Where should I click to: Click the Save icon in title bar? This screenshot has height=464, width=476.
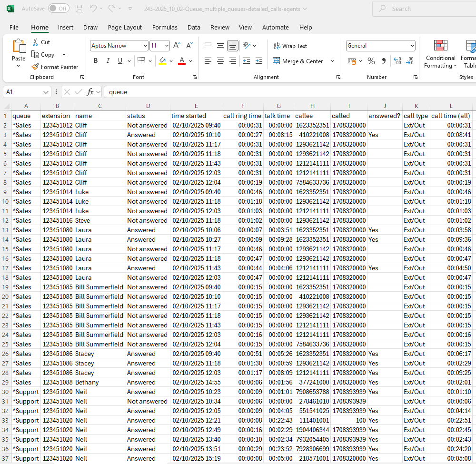pos(79,9)
